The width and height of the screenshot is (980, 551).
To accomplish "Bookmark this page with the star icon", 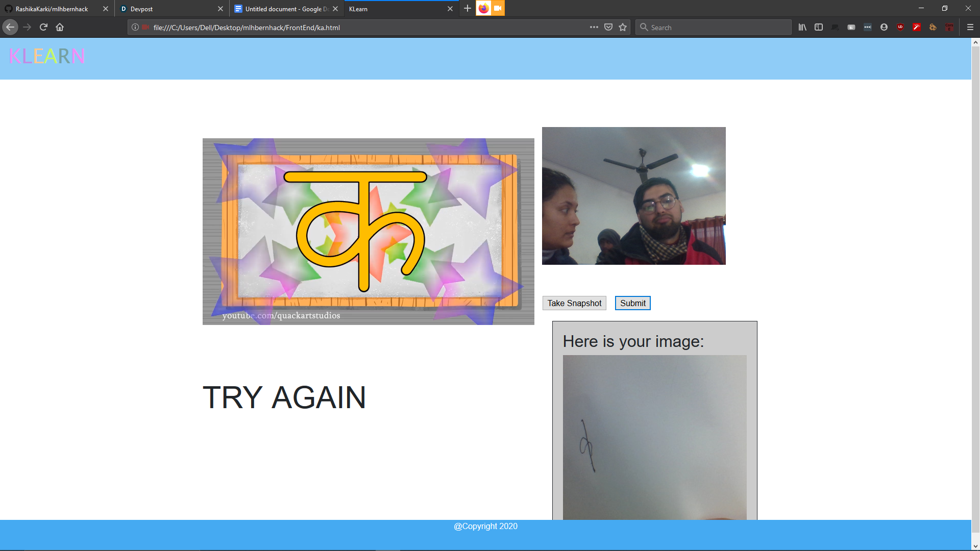I will (x=623, y=28).
